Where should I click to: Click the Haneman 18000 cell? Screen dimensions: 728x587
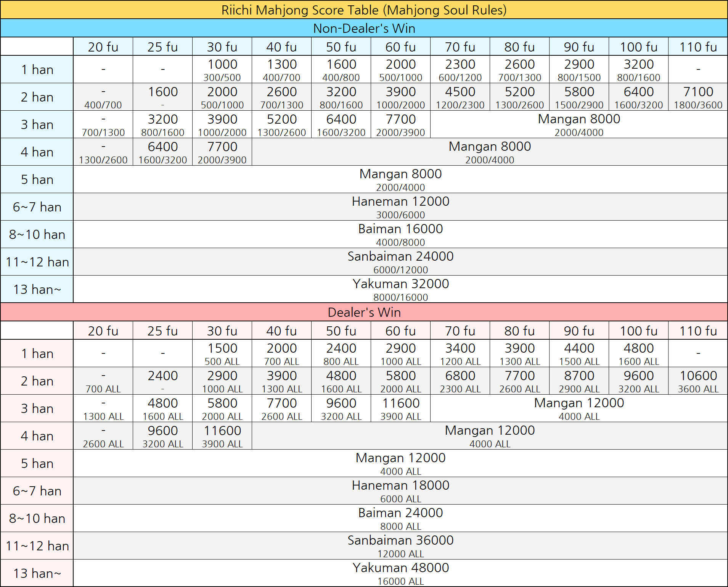(400, 491)
